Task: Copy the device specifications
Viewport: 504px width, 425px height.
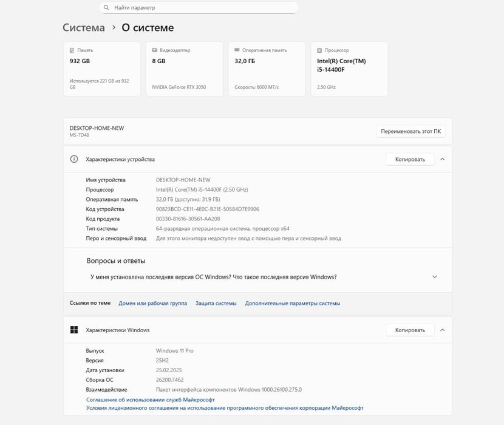Action: coord(410,159)
